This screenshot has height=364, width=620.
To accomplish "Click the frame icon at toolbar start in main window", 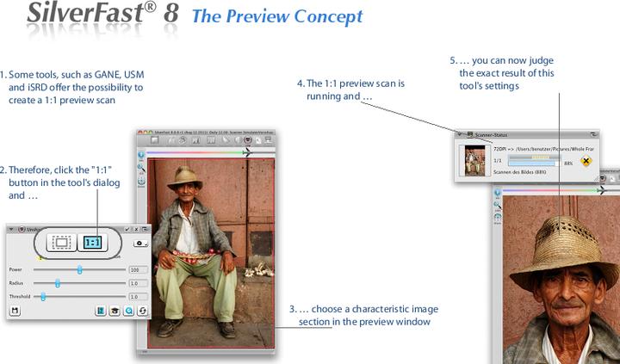I will [x=155, y=140].
